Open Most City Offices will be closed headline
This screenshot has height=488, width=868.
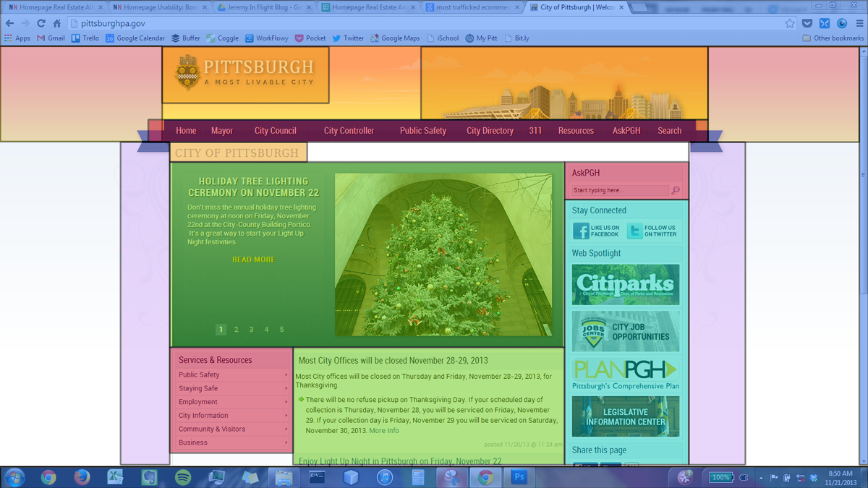[393, 360]
